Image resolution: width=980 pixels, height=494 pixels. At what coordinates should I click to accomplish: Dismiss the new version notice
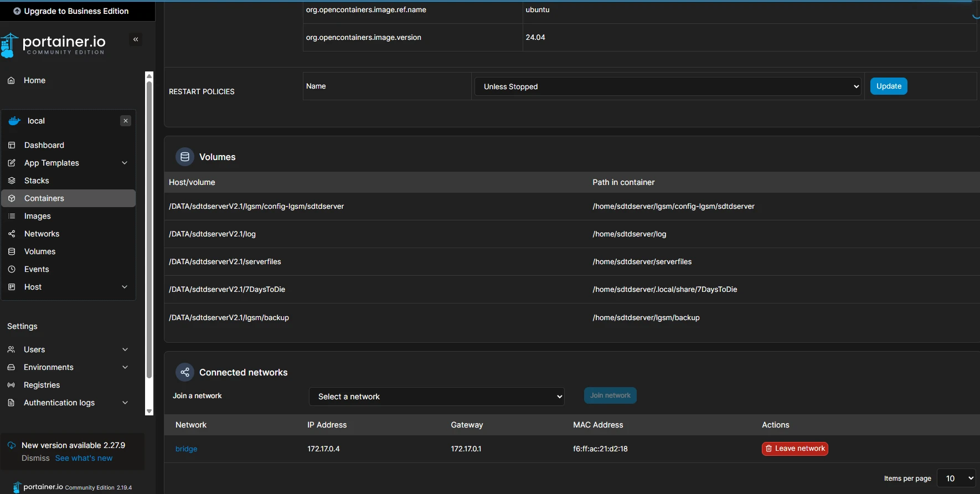(x=35, y=458)
